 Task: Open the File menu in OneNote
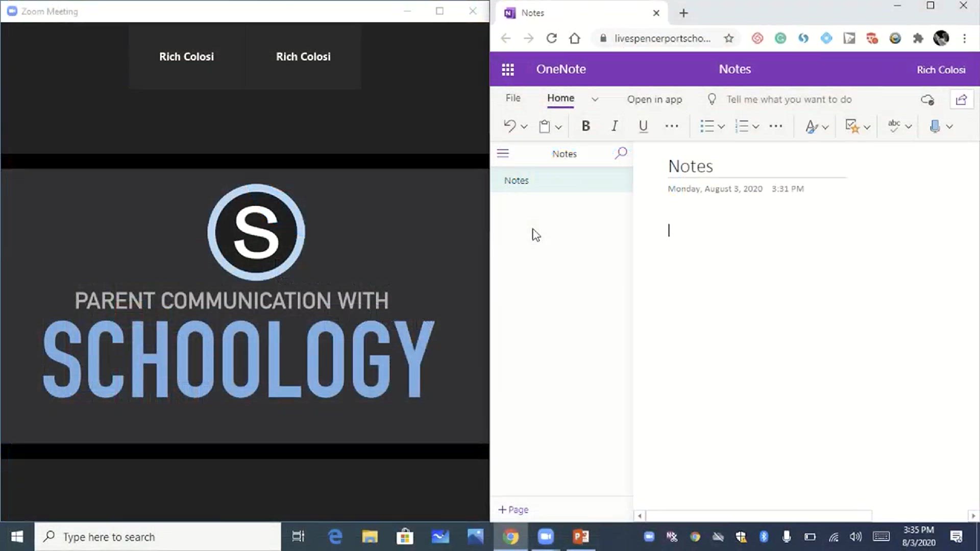click(513, 98)
